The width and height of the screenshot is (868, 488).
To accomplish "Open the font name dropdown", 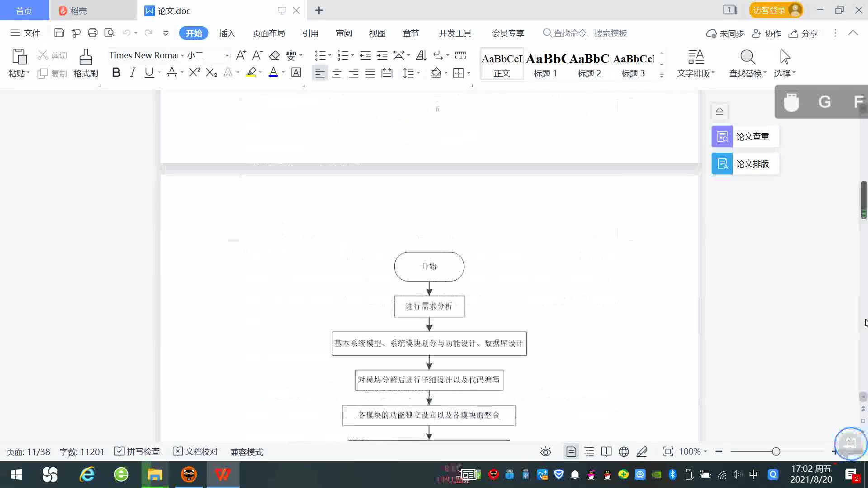I will tap(182, 56).
